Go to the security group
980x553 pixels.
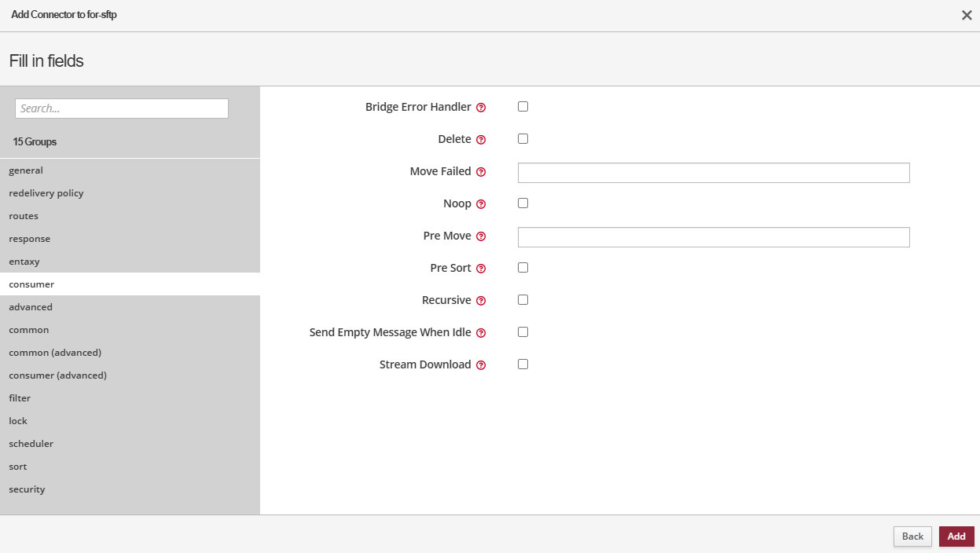coord(27,489)
